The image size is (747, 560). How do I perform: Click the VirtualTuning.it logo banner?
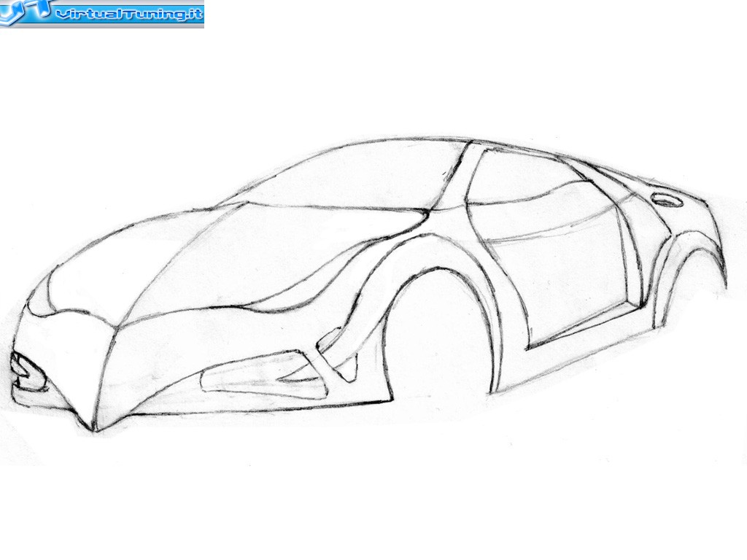pos(102,14)
